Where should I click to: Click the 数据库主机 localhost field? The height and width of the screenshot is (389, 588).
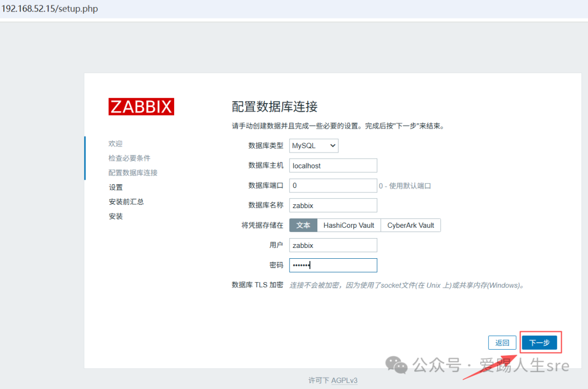coord(333,165)
